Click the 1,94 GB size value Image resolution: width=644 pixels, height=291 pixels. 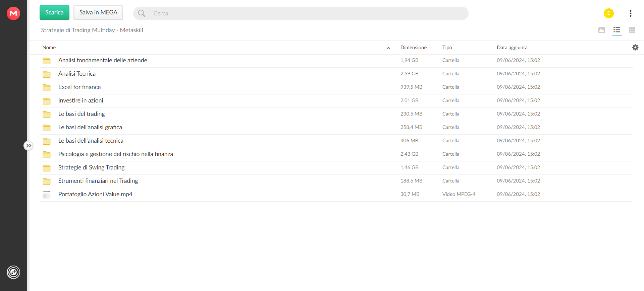[409, 60]
